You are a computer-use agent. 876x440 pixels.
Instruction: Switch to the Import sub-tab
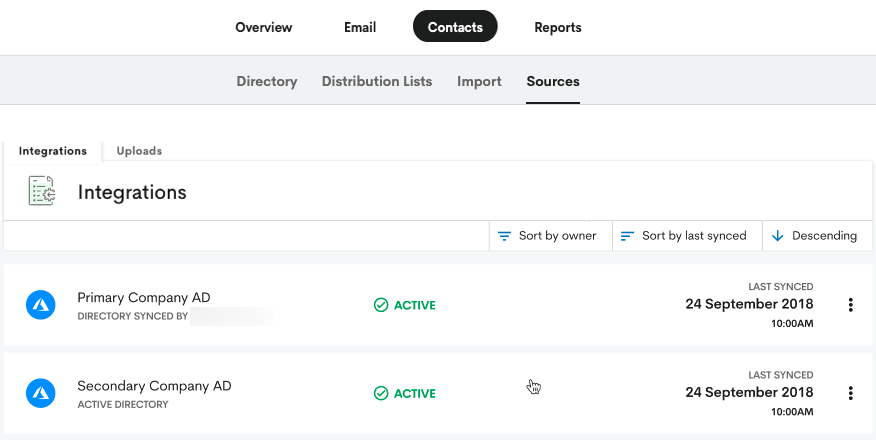coord(479,82)
